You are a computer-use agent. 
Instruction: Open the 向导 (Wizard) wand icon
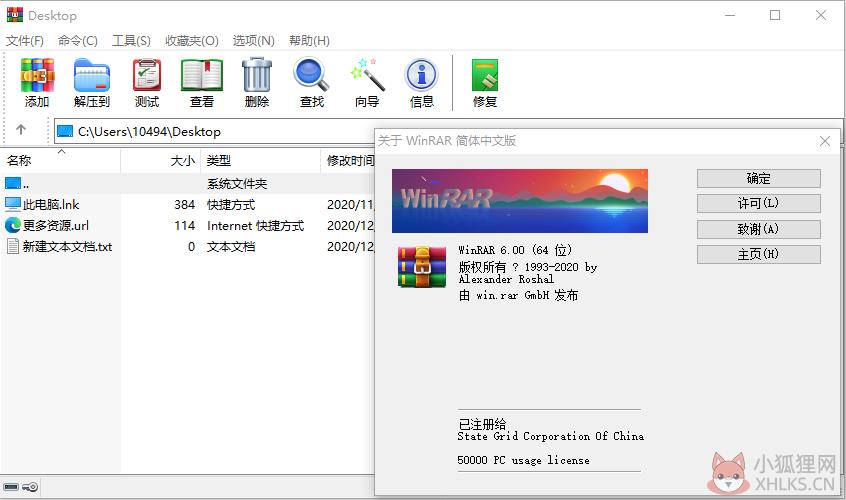367,74
